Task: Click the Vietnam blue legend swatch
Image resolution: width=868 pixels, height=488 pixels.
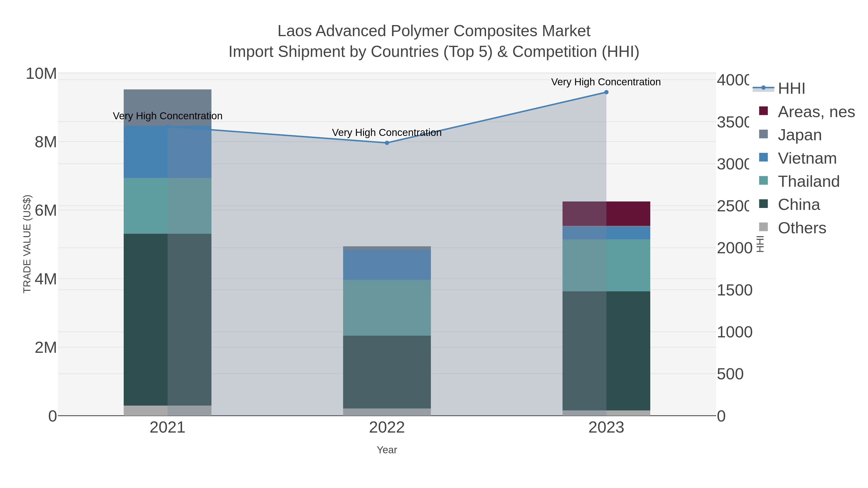Action: click(763, 158)
